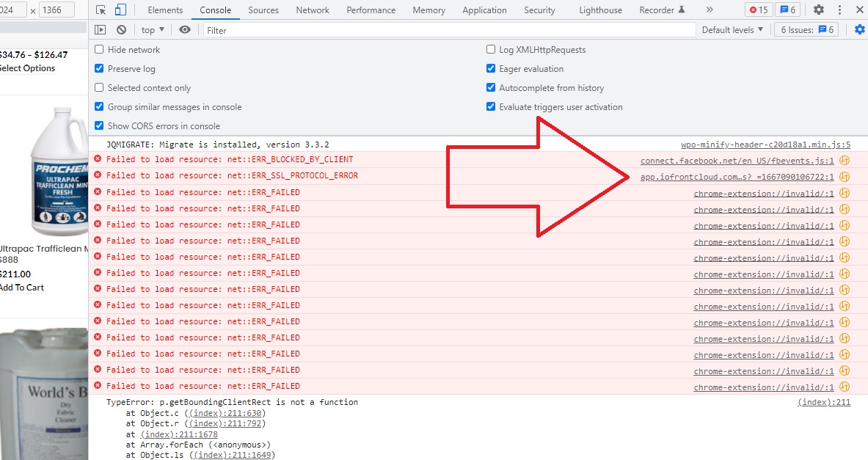Click the live expression eye icon
The width and height of the screenshot is (868, 460).
click(185, 30)
